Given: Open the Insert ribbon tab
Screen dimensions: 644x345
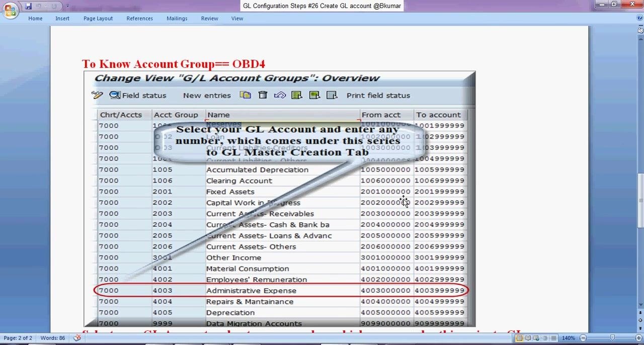Looking at the screenshot, I should click(x=62, y=19).
